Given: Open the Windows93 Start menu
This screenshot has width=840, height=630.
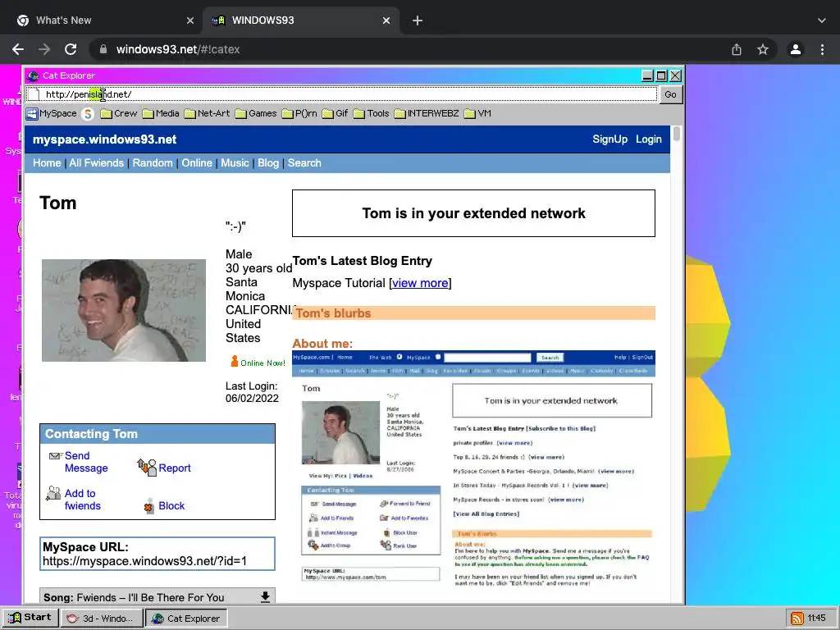Looking at the screenshot, I should [x=30, y=618].
